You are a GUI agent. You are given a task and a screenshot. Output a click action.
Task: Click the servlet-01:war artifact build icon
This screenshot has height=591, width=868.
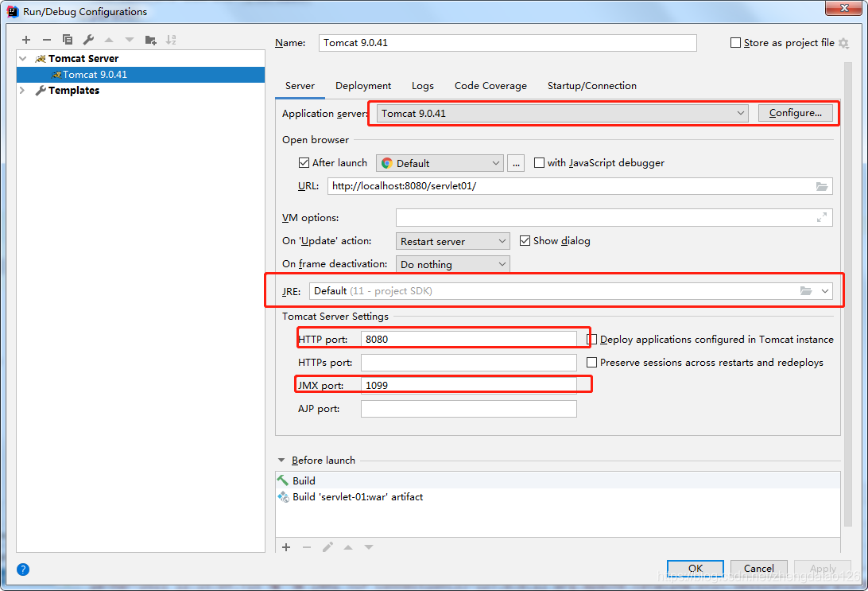pyautogui.click(x=284, y=497)
